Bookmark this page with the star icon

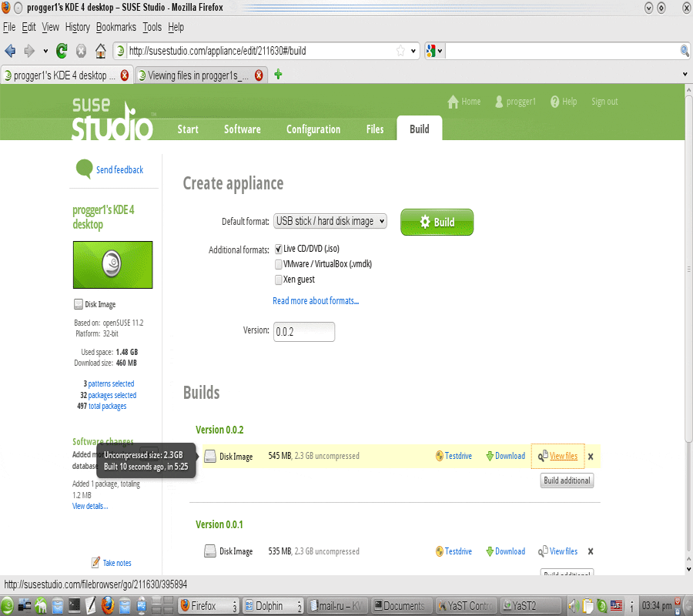tap(400, 51)
